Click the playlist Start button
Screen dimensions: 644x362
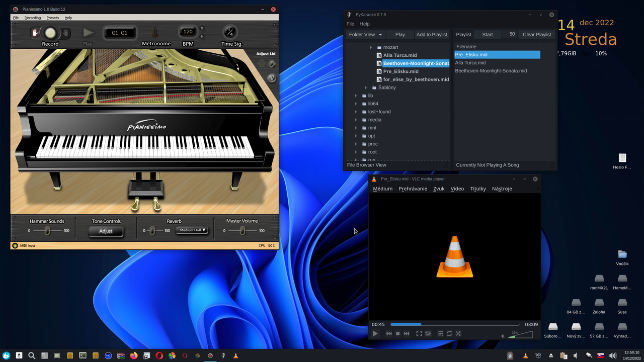(x=488, y=35)
